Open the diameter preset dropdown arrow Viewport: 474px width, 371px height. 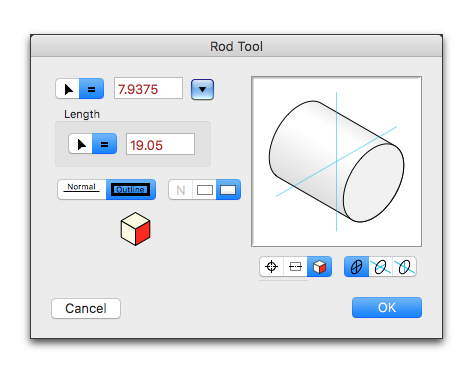(202, 89)
